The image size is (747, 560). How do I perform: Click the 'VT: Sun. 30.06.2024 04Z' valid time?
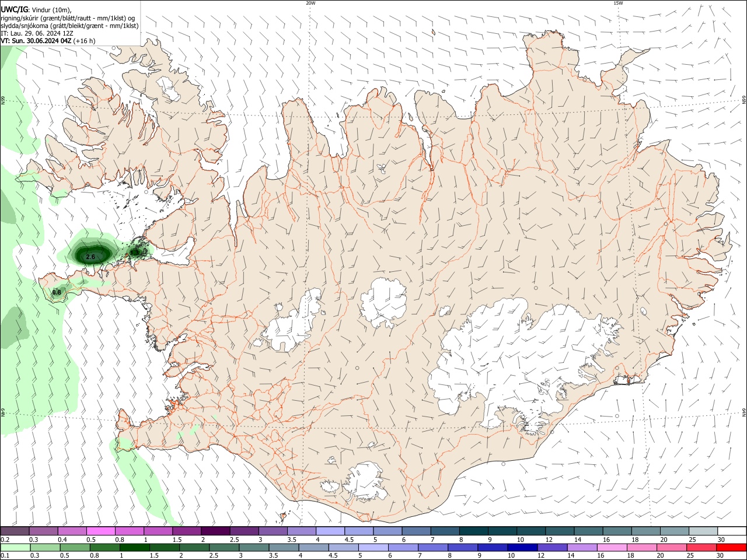[36, 41]
